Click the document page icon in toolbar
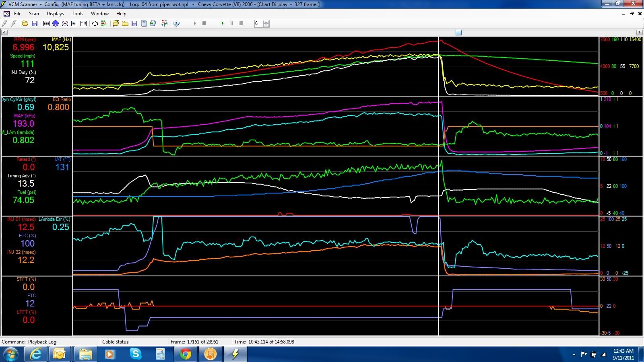 [144, 23]
